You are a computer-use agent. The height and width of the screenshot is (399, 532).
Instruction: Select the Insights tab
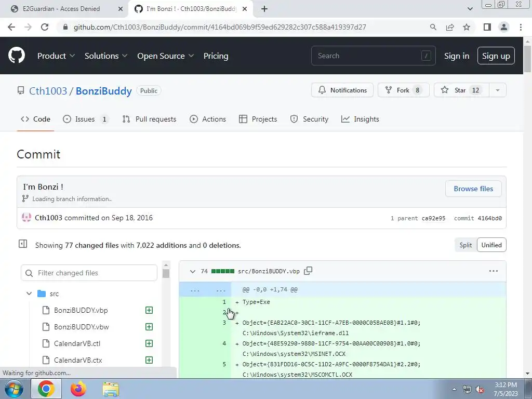click(x=360, y=119)
